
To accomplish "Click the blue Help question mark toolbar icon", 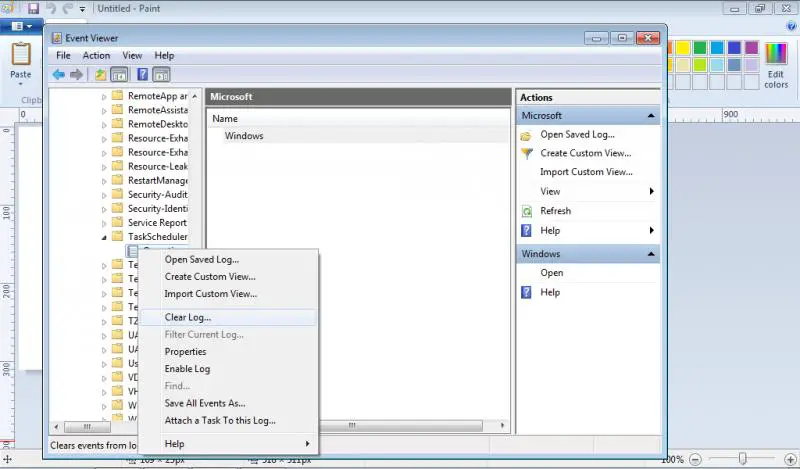I will [x=143, y=75].
